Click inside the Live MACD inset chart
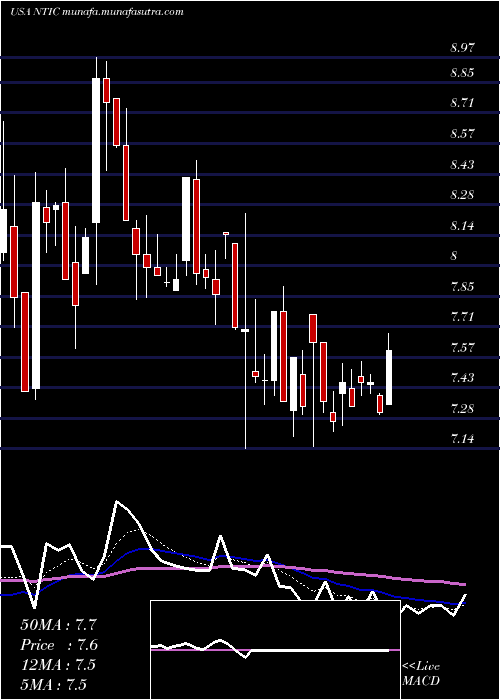Image resolution: width=500 pixels, height=700 pixels. click(275, 650)
